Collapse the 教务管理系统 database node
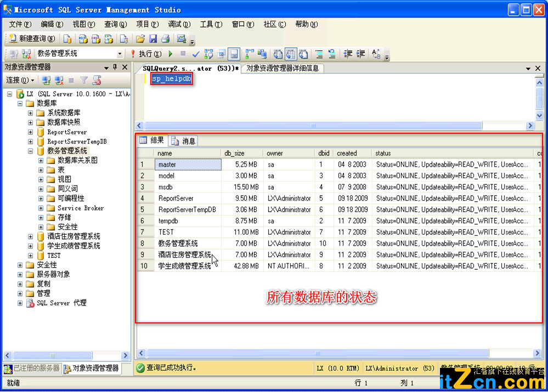The image size is (548, 392). tap(30, 151)
